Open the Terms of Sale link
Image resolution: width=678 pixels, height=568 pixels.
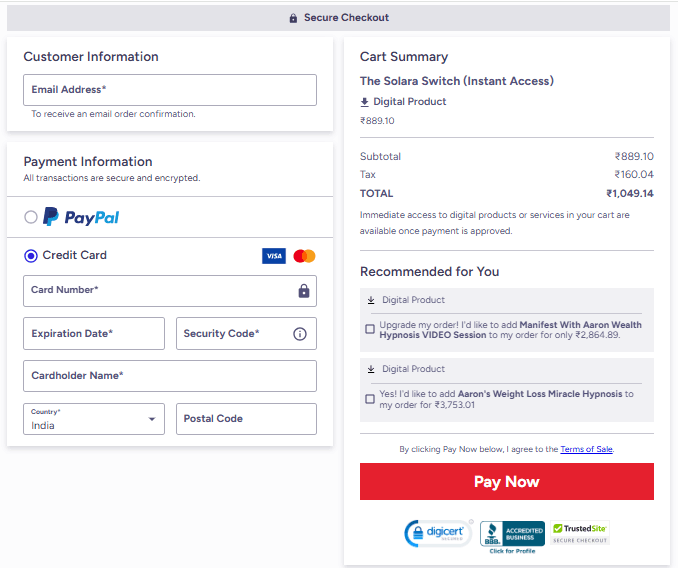point(586,449)
